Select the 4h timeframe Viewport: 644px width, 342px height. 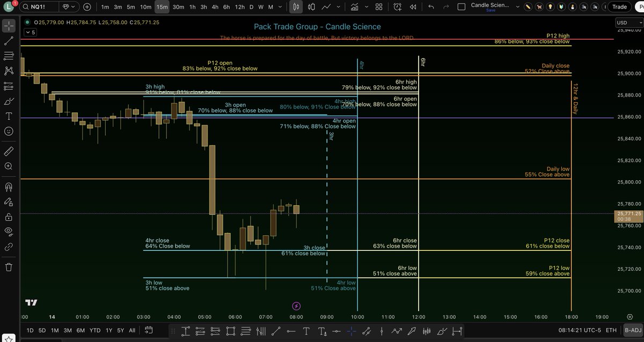215,7
